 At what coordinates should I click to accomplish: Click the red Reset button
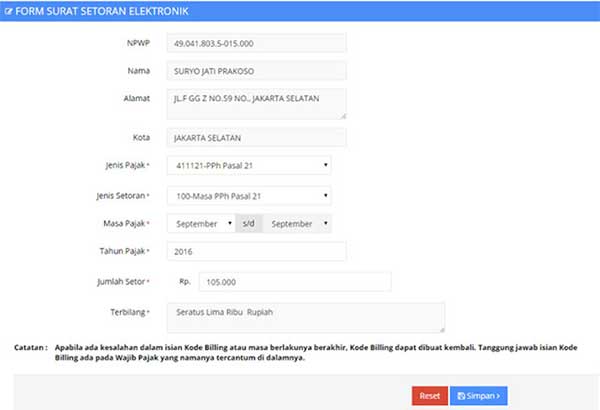click(430, 396)
